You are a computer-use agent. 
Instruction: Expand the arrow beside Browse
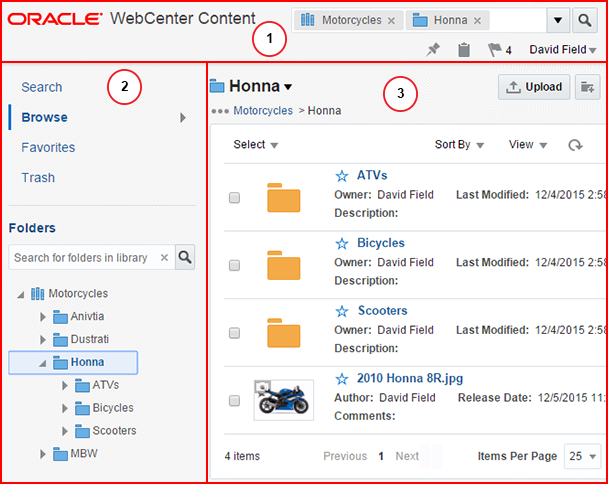click(183, 118)
